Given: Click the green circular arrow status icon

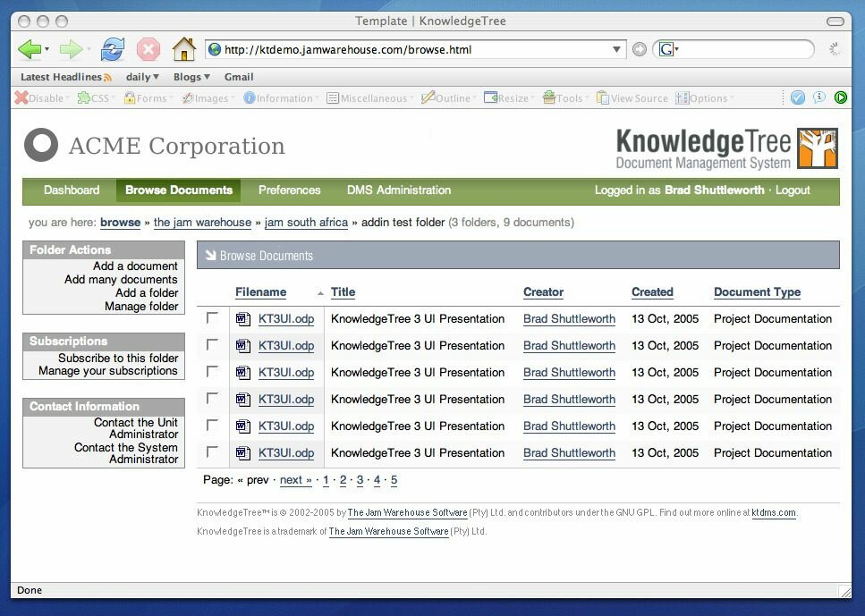Looking at the screenshot, I should pos(840,97).
